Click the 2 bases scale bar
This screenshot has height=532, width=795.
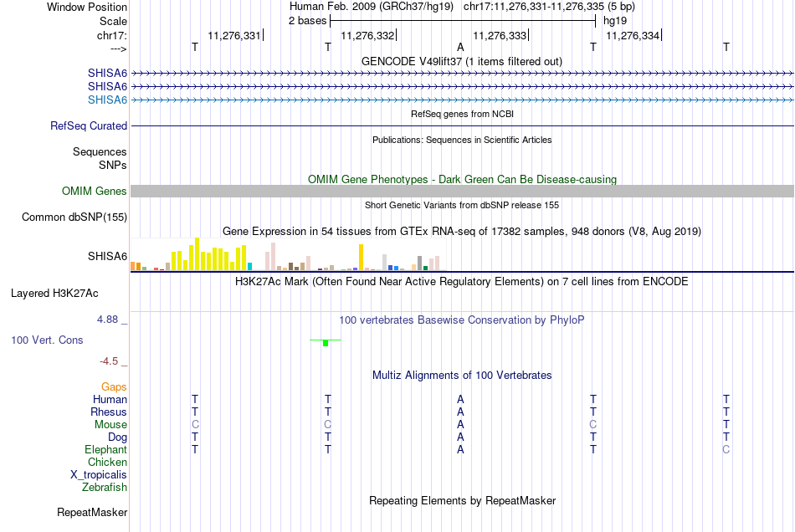click(463, 21)
